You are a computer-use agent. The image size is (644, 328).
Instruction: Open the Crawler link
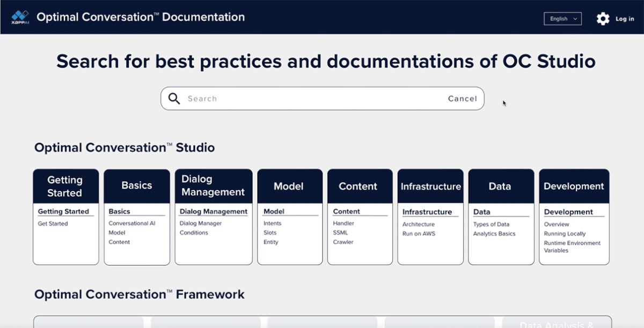[343, 242]
